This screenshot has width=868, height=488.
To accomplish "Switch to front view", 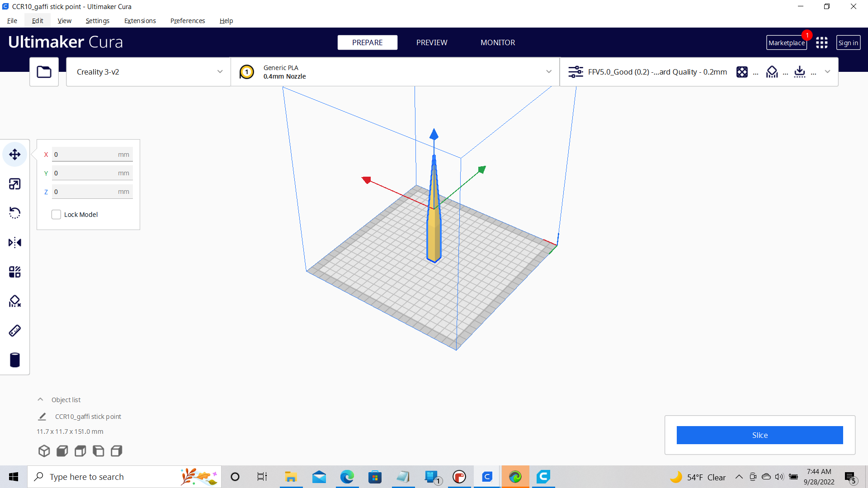I will pos(62,451).
